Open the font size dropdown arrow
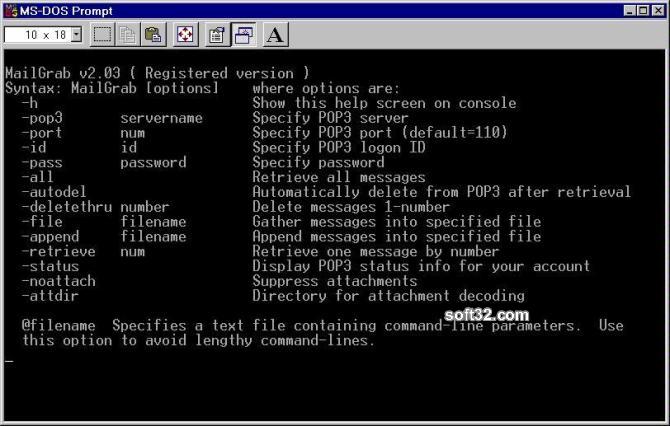Screen dimensions: 670x426 [76, 35]
